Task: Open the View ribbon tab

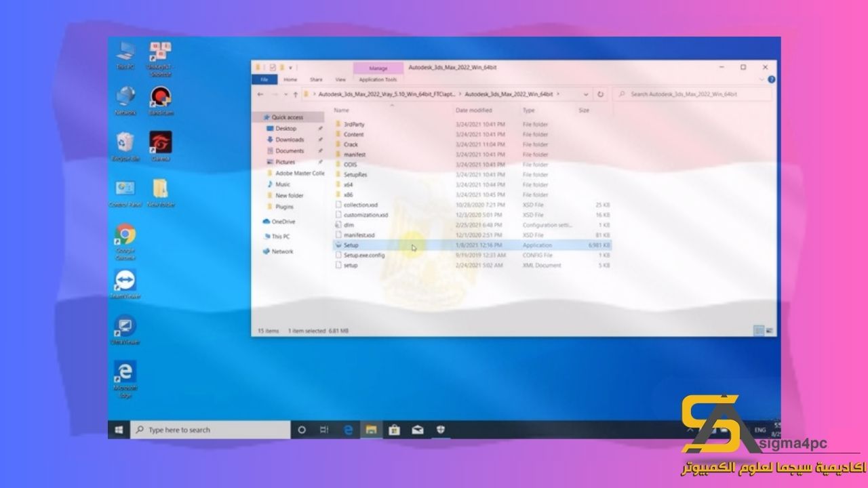Action: click(x=340, y=79)
